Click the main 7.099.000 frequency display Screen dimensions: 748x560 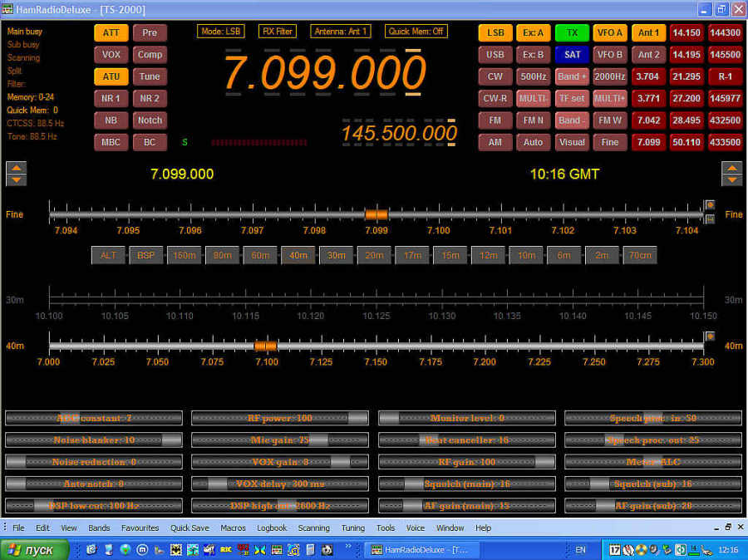(324, 72)
